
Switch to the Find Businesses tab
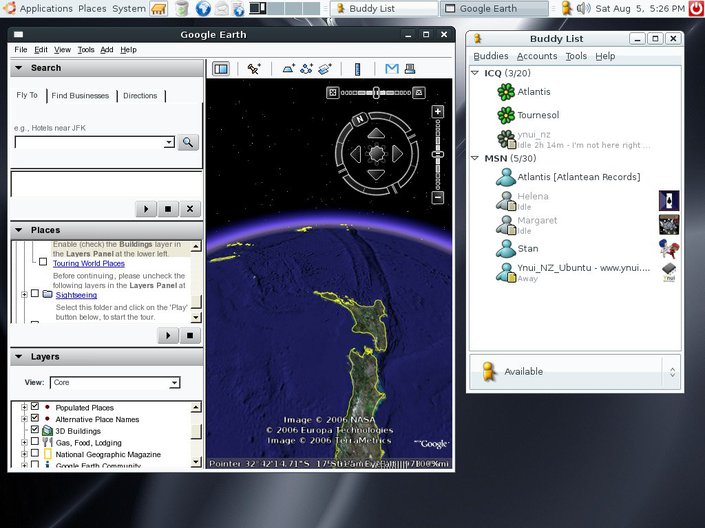(80, 96)
